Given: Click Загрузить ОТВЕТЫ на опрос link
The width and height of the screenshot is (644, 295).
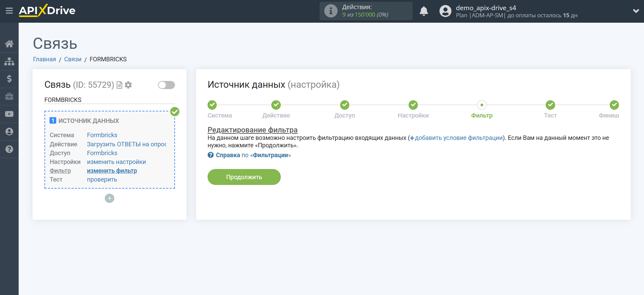Looking at the screenshot, I should click(126, 144).
